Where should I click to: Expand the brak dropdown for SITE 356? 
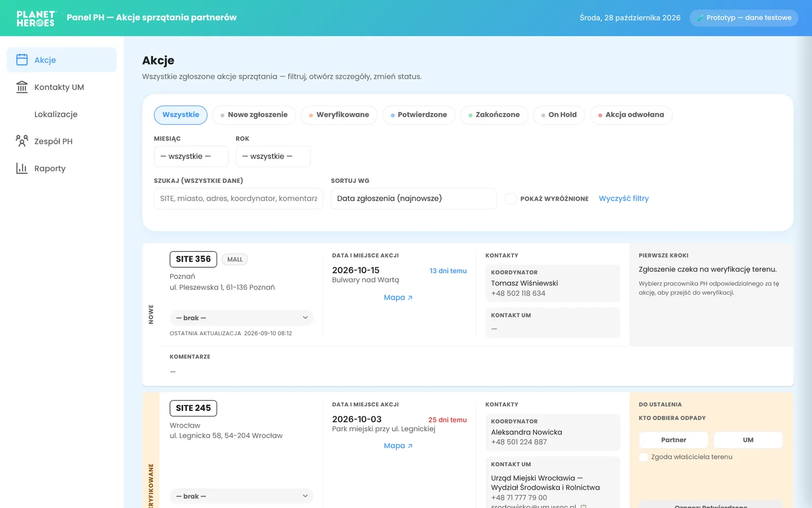[242, 318]
